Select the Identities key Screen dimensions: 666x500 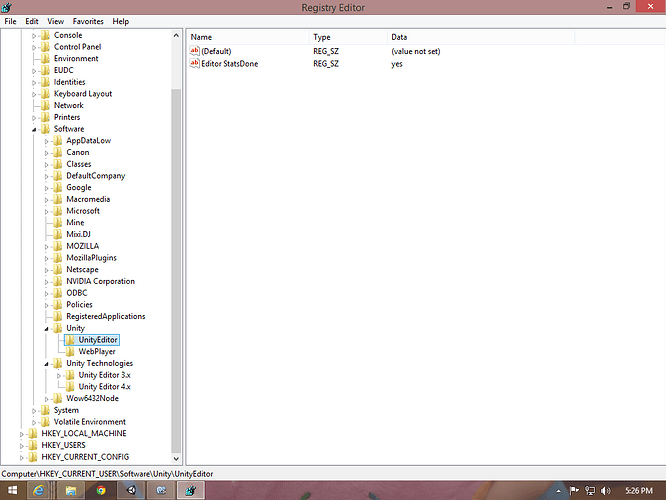point(70,82)
